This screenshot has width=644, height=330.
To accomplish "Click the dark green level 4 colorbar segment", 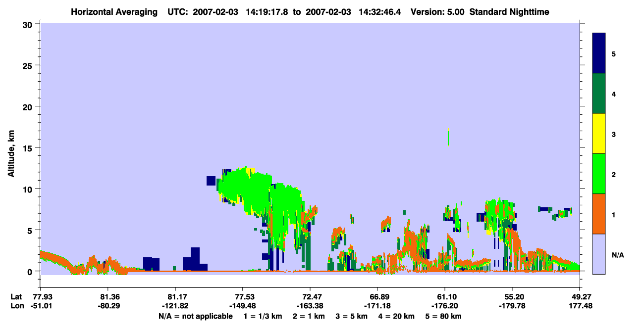I will 599,94.
